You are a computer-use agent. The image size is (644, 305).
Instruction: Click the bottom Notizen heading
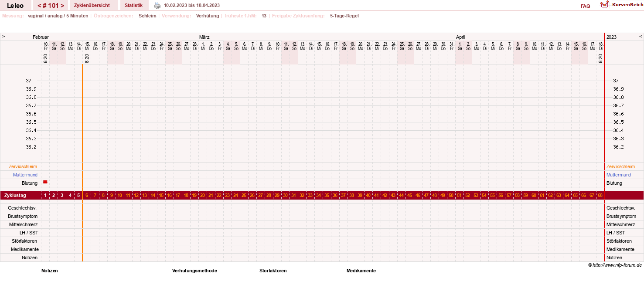50,271
